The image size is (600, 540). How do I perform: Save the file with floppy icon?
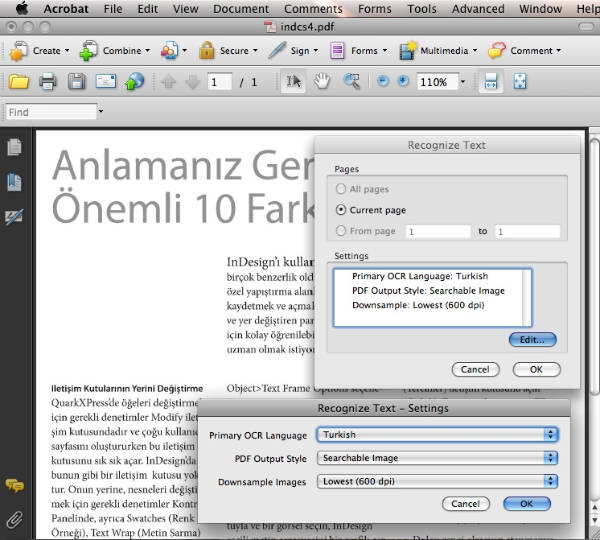click(77, 82)
